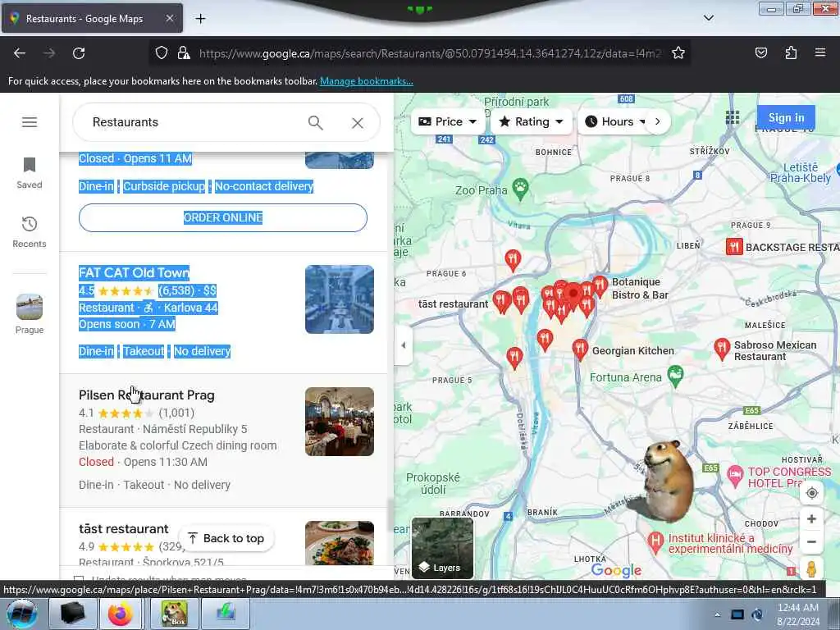This screenshot has height=630, width=840.
Task: Click the Institut klinické medicíny hospital marker
Action: (655, 541)
